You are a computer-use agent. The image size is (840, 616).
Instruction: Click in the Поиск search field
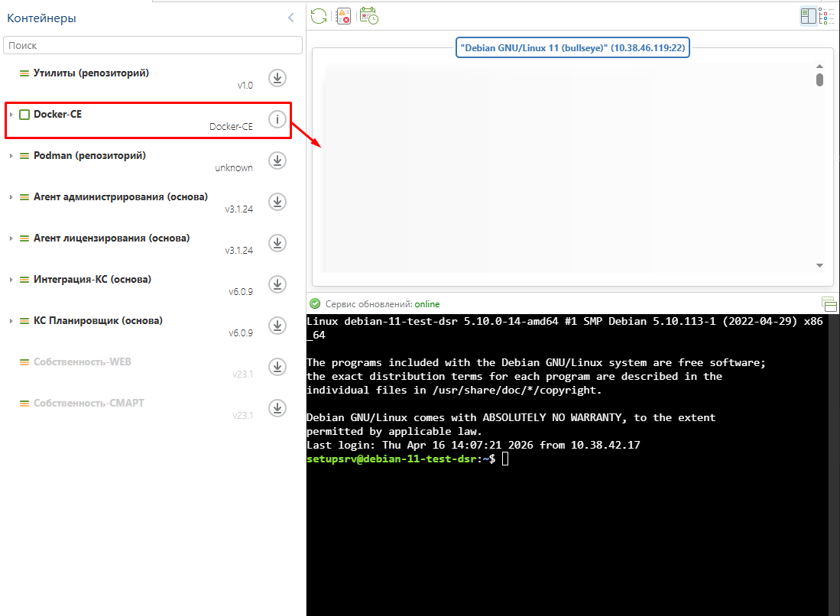(x=153, y=45)
